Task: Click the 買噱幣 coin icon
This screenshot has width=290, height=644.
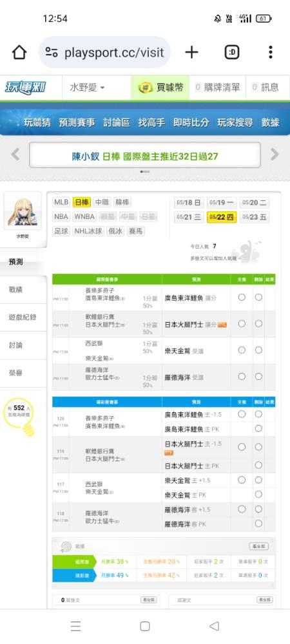Action: pyautogui.click(x=146, y=88)
